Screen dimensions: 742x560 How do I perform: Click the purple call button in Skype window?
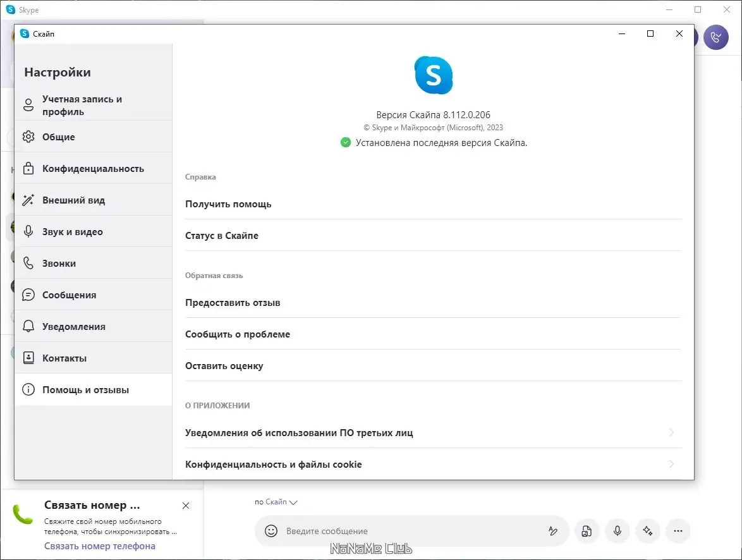coord(716,37)
